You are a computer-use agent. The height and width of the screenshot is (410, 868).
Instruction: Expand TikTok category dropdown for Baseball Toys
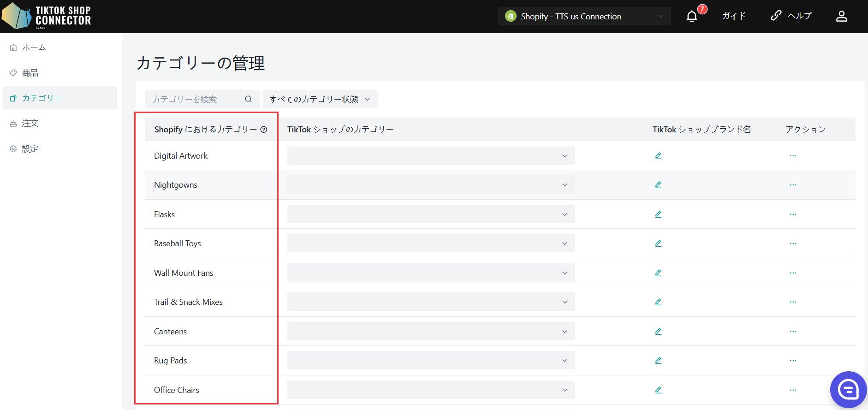tap(431, 244)
